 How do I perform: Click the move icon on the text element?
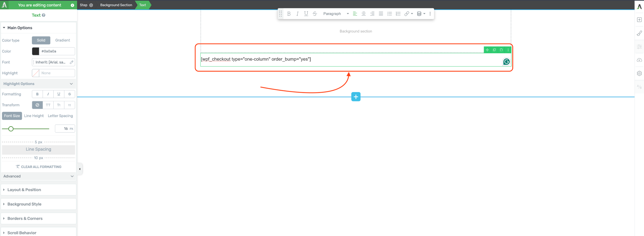coord(487,50)
